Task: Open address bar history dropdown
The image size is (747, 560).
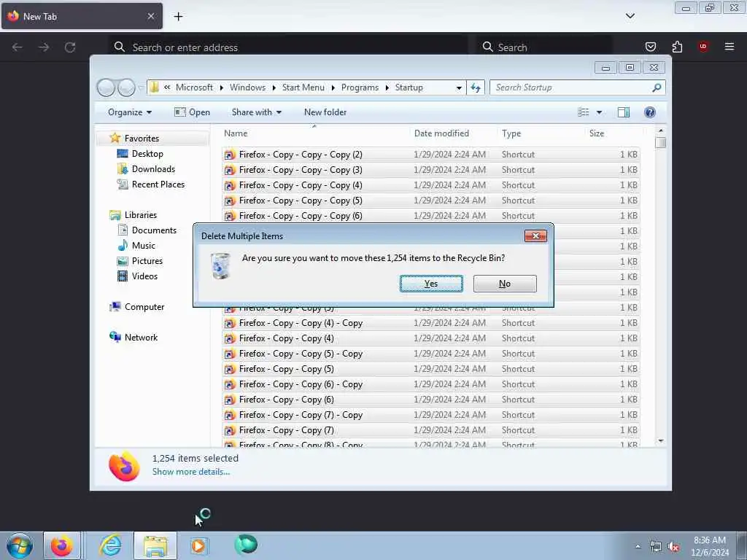Action: 458,87
